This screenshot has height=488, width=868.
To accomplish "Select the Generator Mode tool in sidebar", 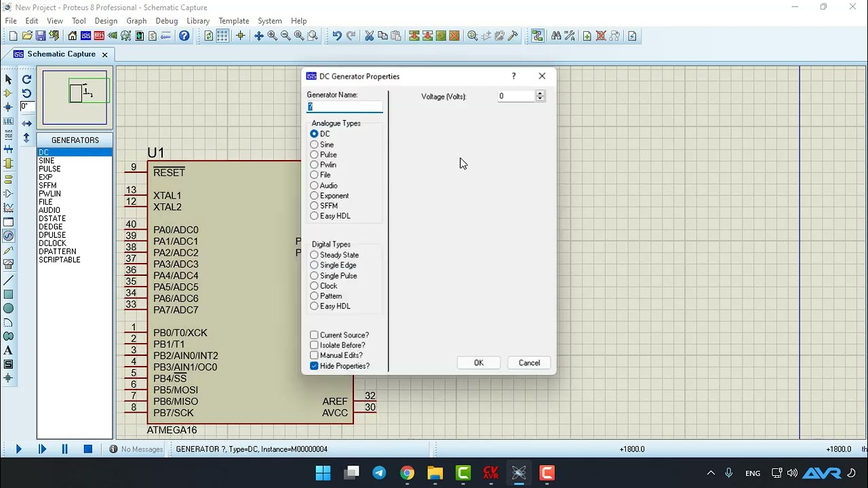I will point(8,236).
